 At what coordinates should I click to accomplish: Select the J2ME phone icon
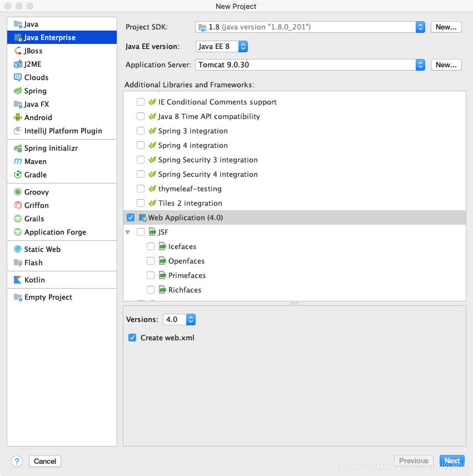point(18,65)
